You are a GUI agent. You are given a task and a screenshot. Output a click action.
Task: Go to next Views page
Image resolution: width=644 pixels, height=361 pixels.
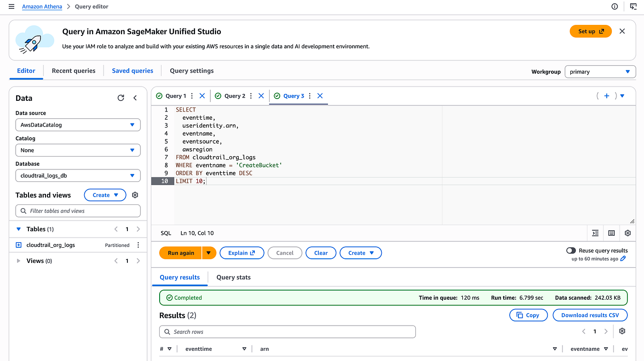[138, 261]
